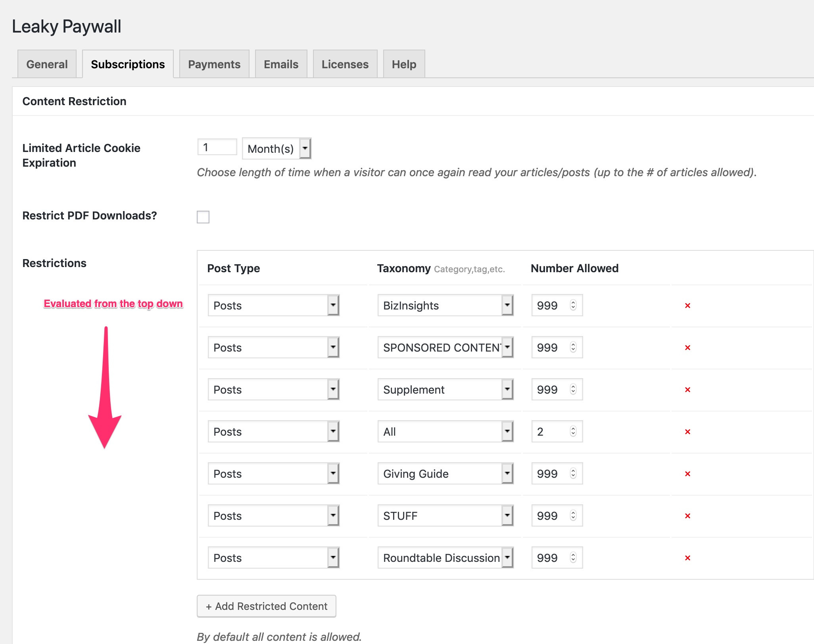Remove the BizInsights restriction row
This screenshot has height=644, width=814.
click(x=687, y=306)
